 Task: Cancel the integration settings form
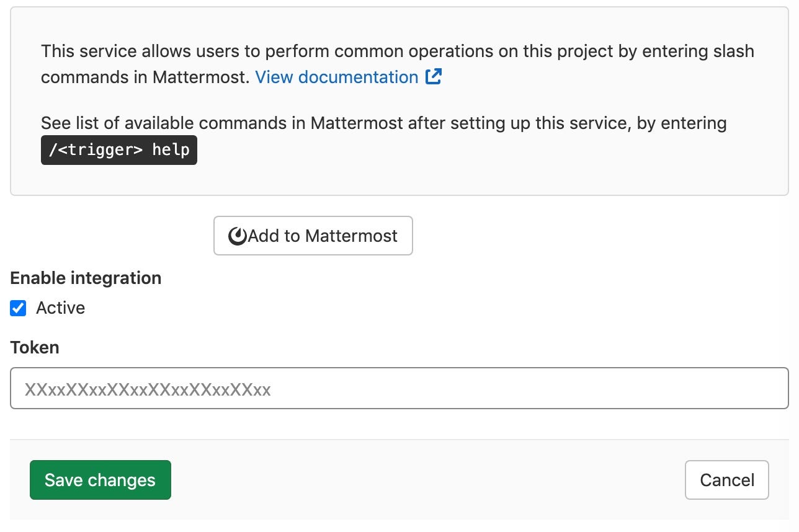727,480
